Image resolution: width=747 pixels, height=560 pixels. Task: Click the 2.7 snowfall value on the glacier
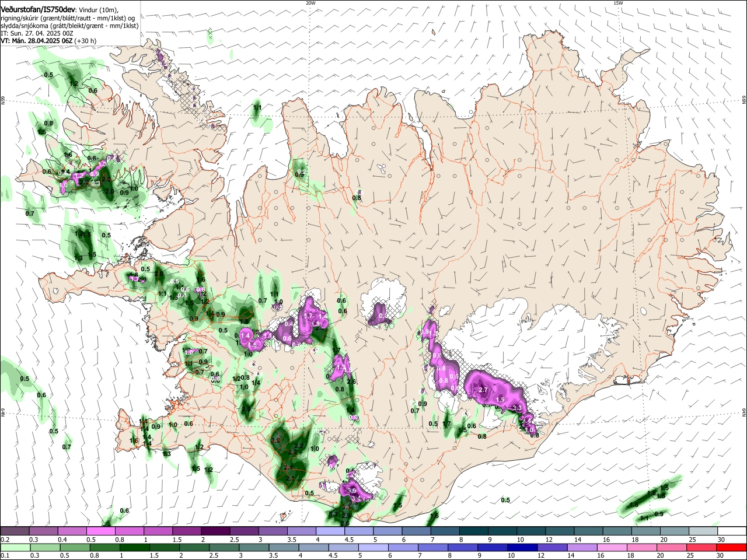pos(483,390)
